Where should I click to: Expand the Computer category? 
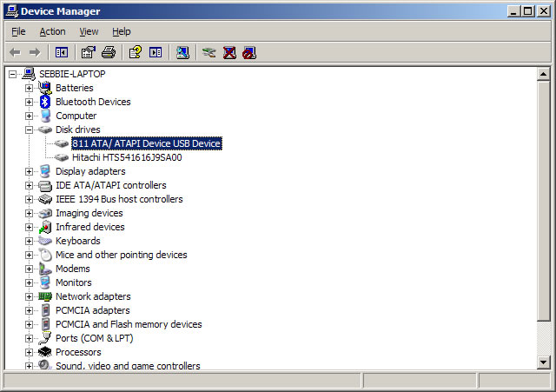pyautogui.click(x=29, y=116)
